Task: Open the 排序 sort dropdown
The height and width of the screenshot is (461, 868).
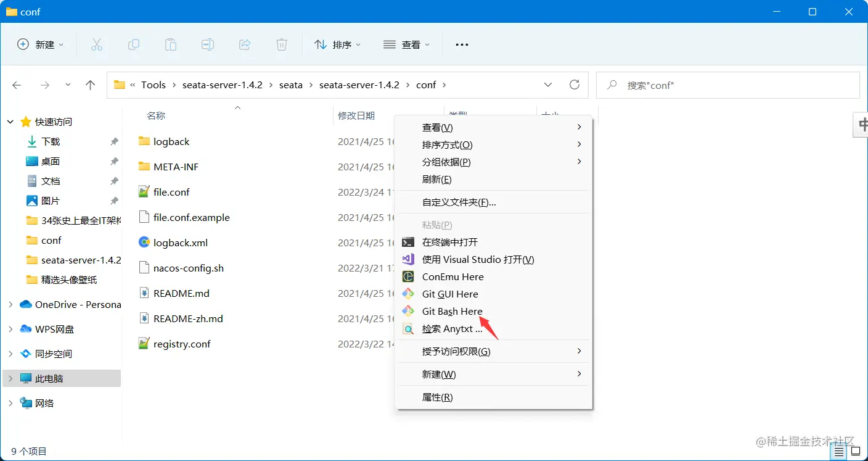Action: pyautogui.click(x=337, y=44)
